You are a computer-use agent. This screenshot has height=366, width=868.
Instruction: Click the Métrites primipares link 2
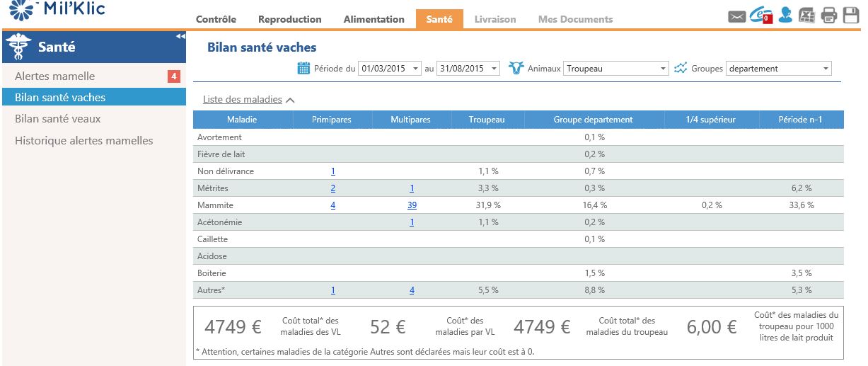[332, 188]
